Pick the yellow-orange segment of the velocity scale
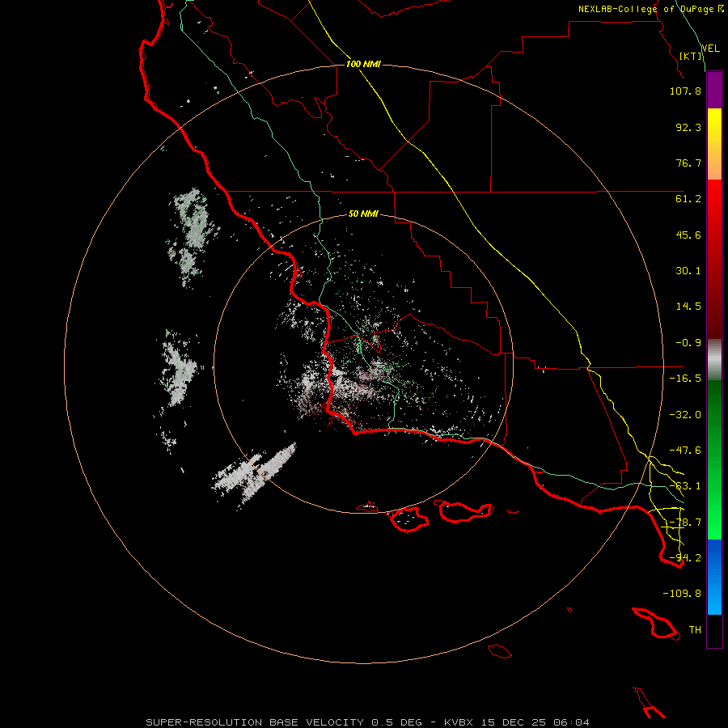The width and height of the screenshot is (728, 728). click(x=714, y=144)
